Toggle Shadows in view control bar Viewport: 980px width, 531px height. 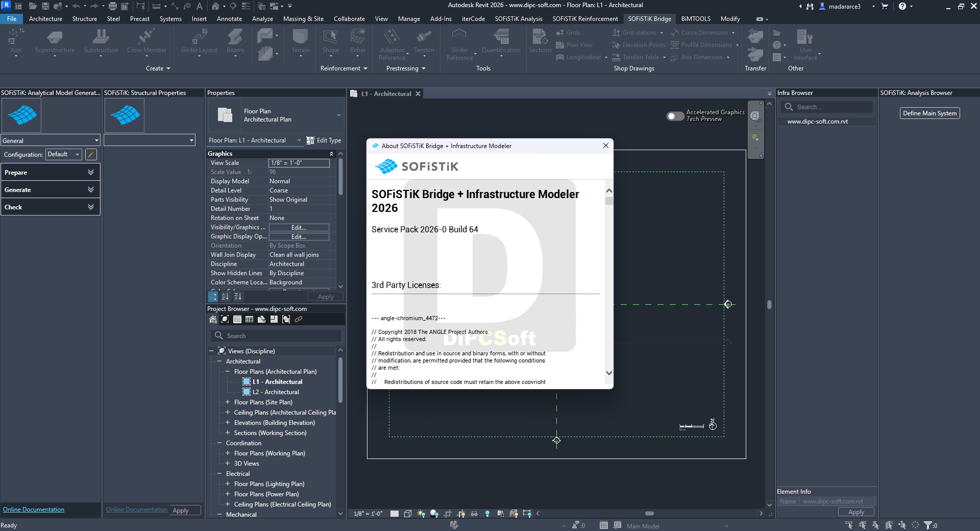[434, 514]
